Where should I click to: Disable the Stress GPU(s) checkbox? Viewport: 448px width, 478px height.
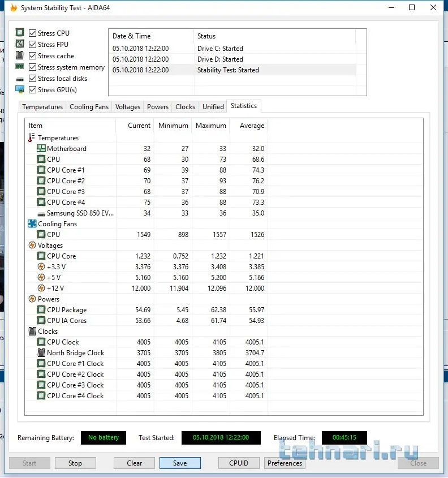click(32, 89)
